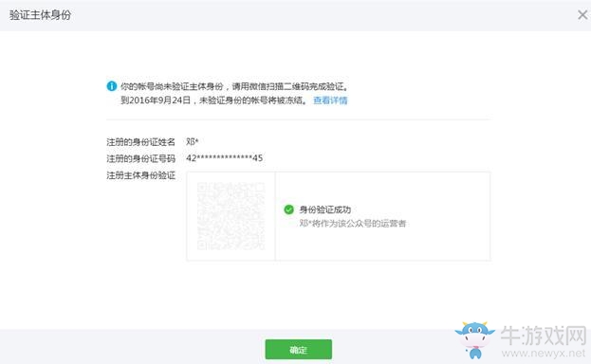Screen dimensions: 591x364
Task: Click the green success checkmark icon
Action: [x=288, y=209]
